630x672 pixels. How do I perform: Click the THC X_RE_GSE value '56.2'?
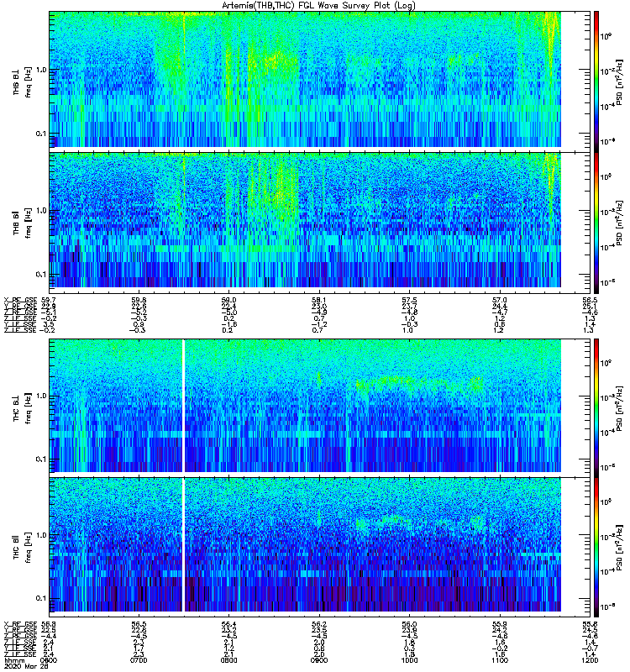coord(319,624)
